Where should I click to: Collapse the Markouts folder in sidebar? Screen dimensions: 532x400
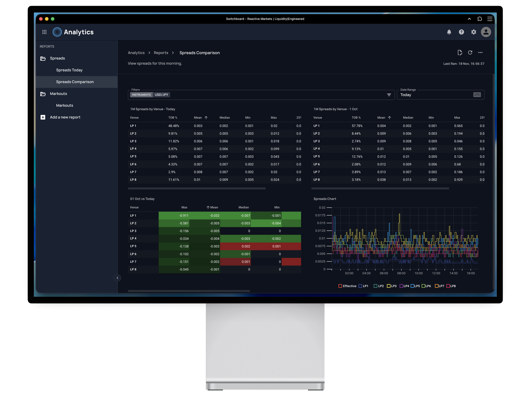[x=58, y=94]
